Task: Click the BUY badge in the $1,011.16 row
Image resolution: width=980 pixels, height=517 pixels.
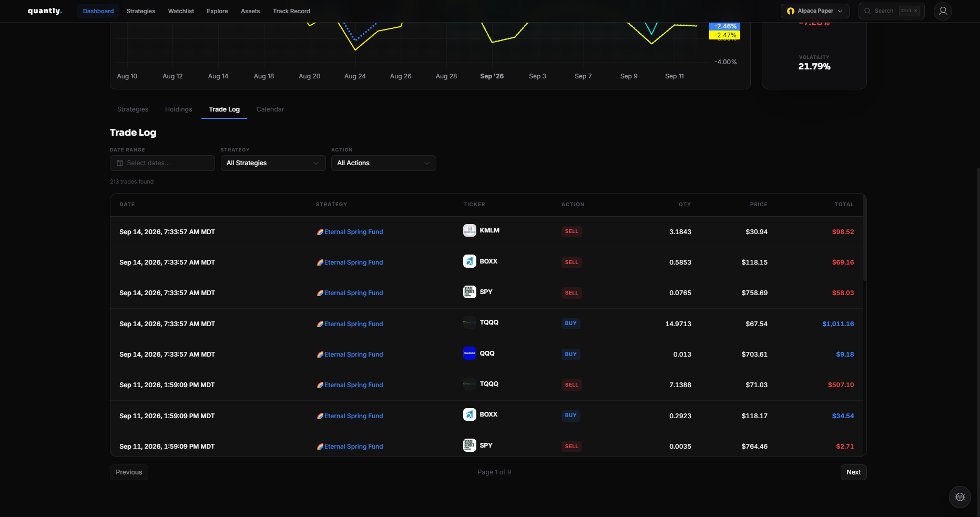Action: 570,323
